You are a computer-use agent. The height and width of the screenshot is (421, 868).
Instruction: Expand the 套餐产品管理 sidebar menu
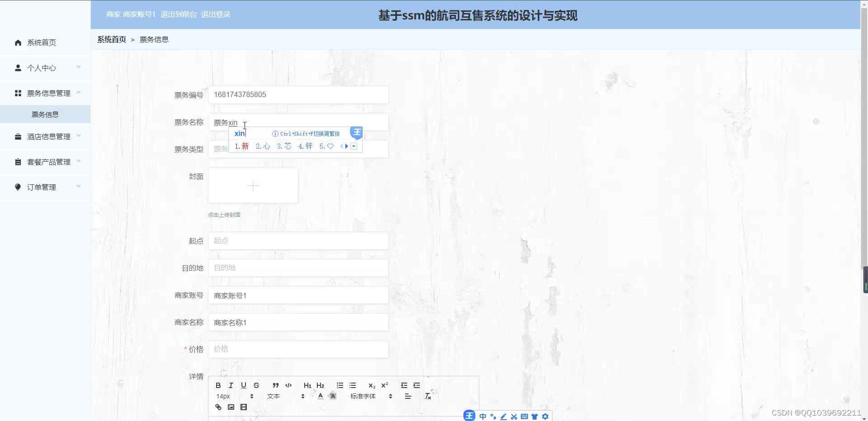coord(45,162)
